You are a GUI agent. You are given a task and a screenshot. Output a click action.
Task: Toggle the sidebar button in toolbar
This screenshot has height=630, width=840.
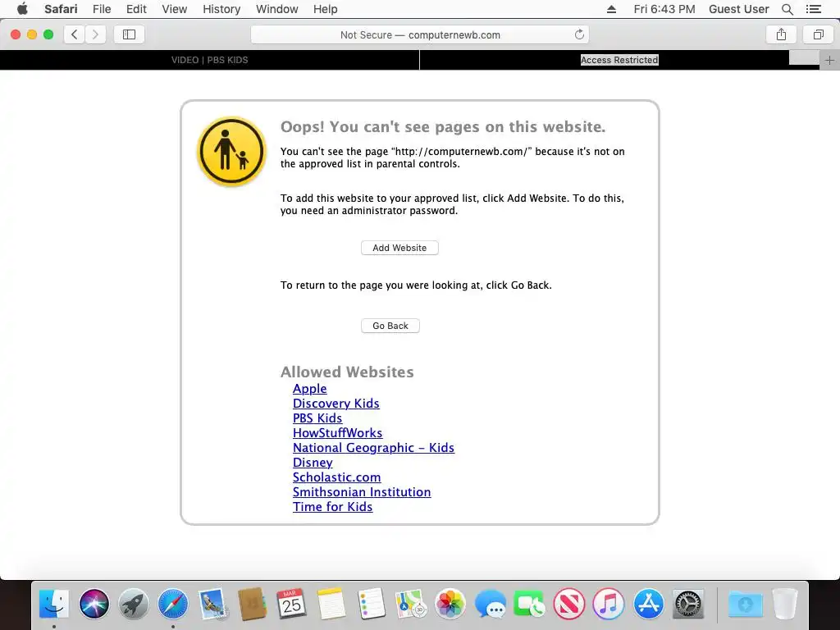coord(129,34)
